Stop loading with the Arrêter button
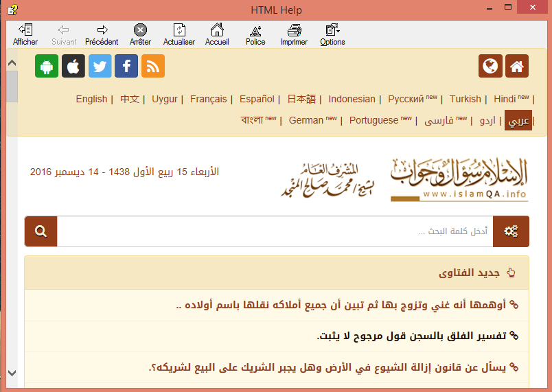This screenshot has height=392, width=552. pyautogui.click(x=140, y=34)
